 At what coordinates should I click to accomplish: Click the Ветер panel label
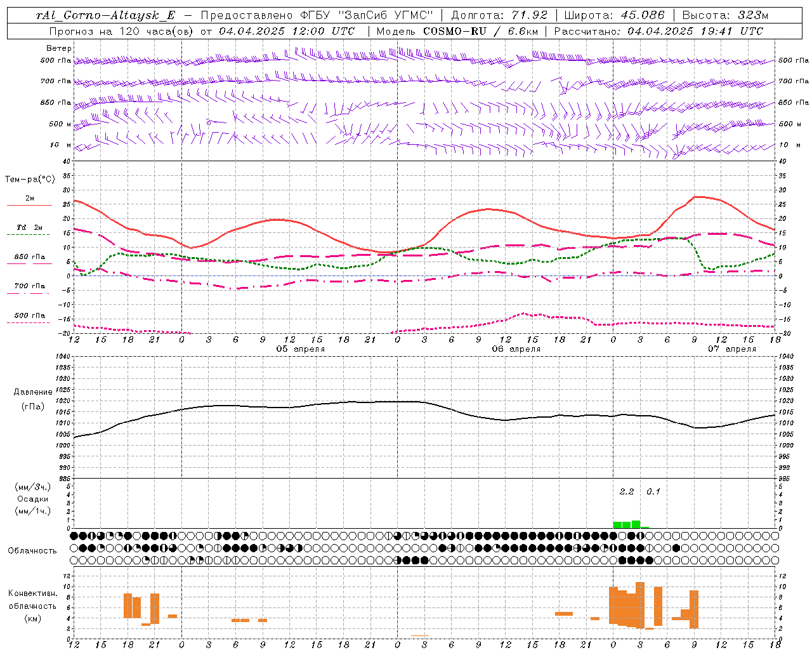pyautogui.click(x=58, y=48)
